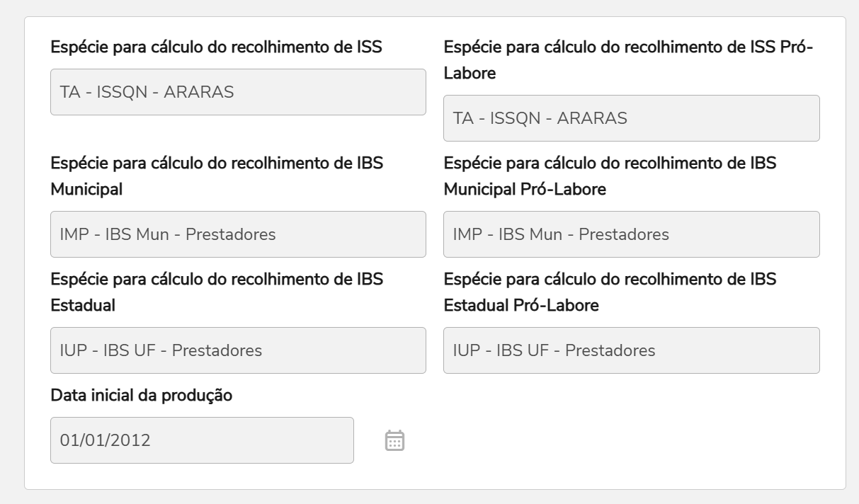Click the 'Data inicial da produção' label
The width and height of the screenshot is (859, 504).
[142, 395]
